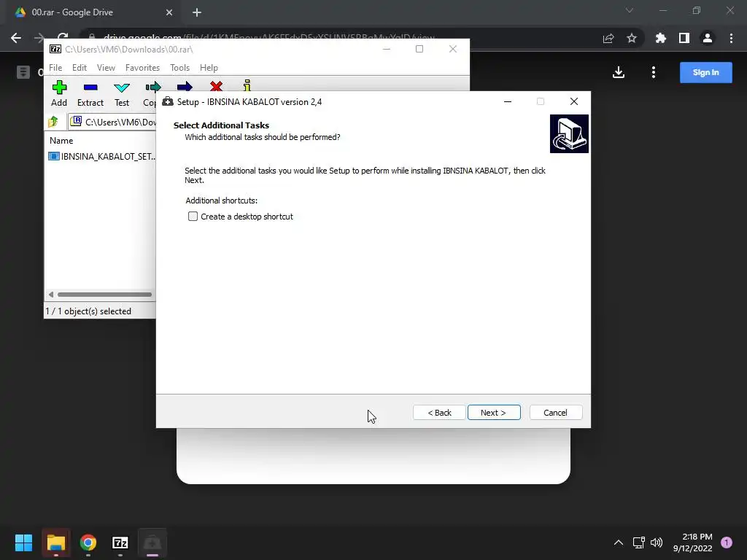Share this page from Chrome address bar

point(608,38)
